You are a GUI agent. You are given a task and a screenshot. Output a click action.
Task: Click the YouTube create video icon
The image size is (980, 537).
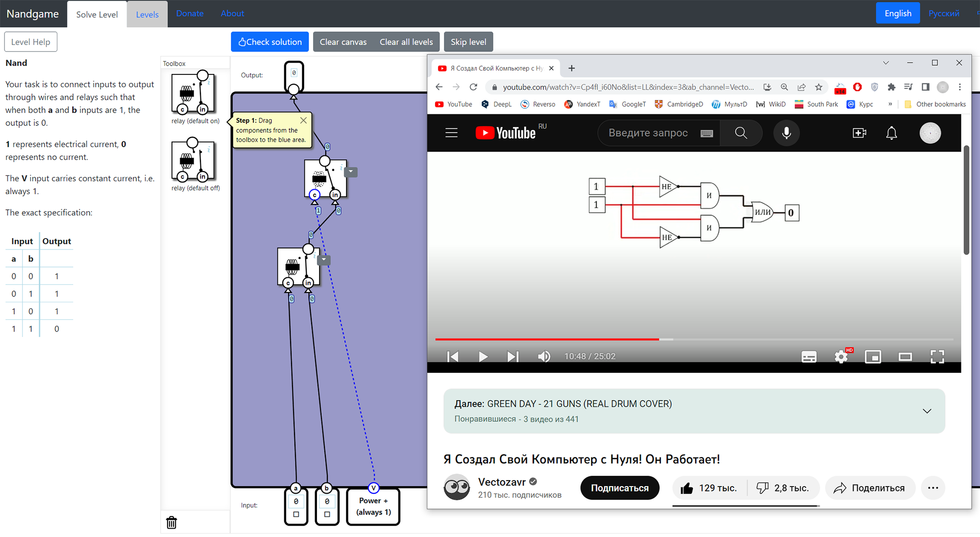point(859,133)
